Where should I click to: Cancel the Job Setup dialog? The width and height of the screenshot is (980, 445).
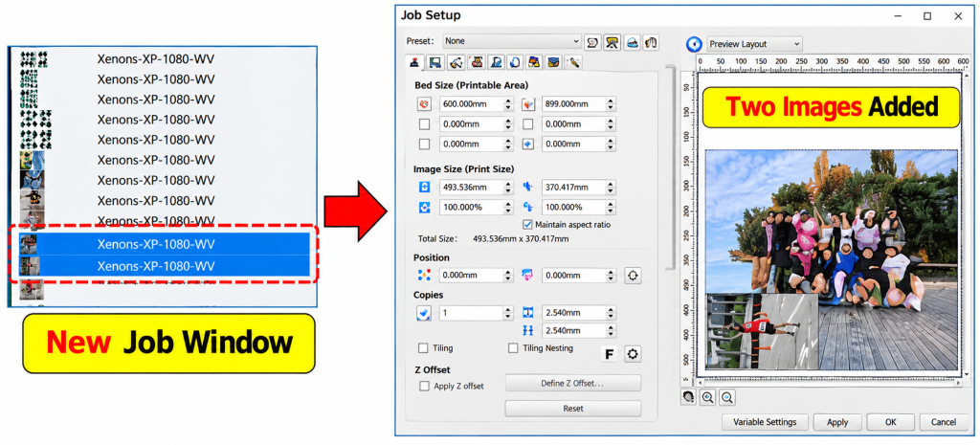[943, 422]
